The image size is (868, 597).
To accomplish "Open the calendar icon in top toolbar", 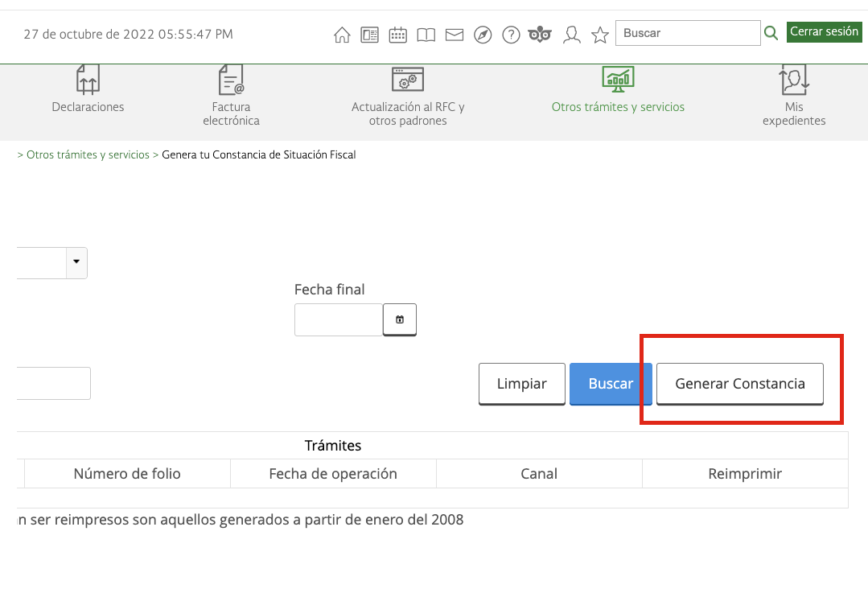I will click(397, 35).
